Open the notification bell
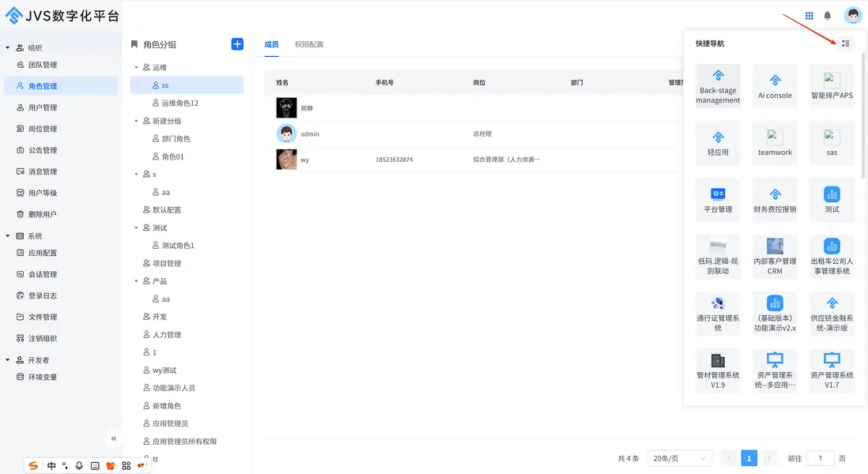The height and width of the screenshot is (474, 868). click(827, 16)
